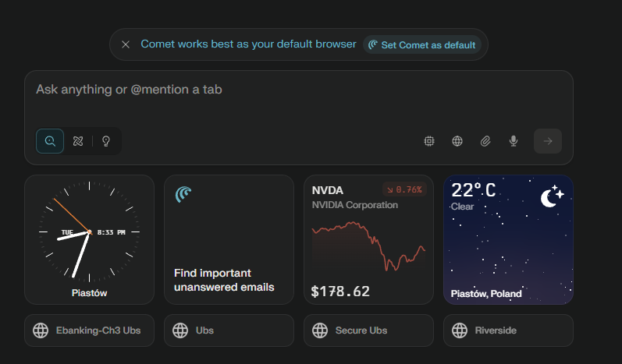Click the moon and stars weather icon
The width and height of the screenshot is (622, 364).
[553, 196]
